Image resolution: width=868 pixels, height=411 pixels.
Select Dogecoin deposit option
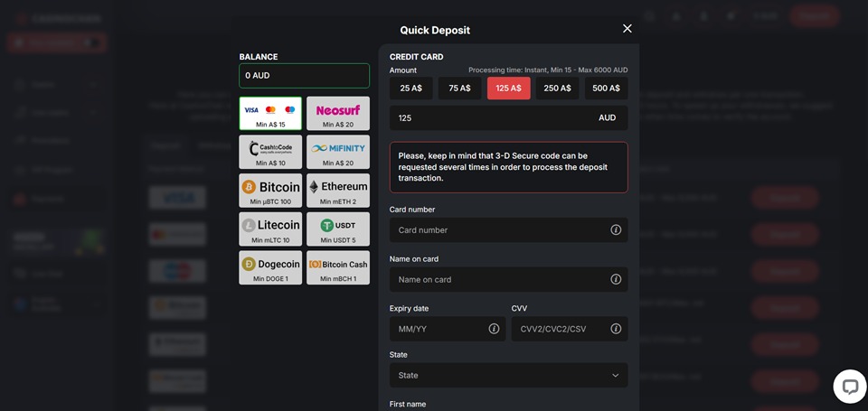(270, 267)
